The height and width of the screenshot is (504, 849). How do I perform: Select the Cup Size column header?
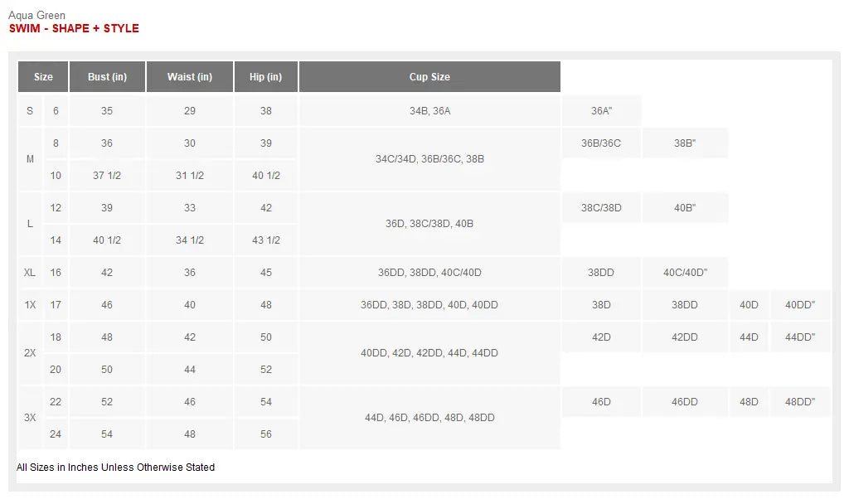click(x=429, y=77)
